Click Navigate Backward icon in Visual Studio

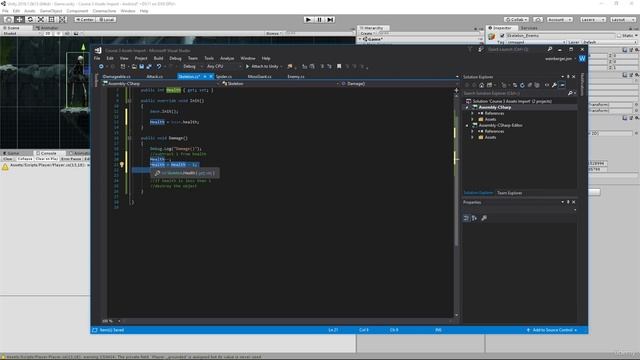coord(101,66)
